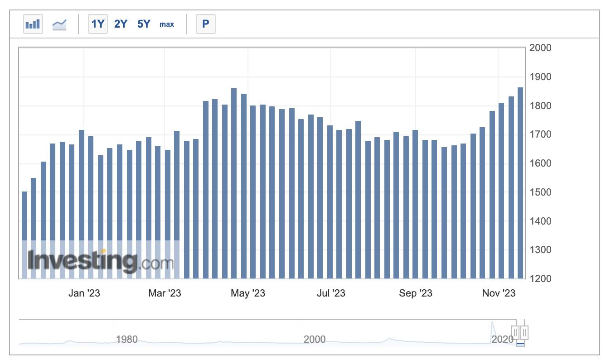Show the max time range
Screen dimensions: 611x364
click(x=167, y=24)
